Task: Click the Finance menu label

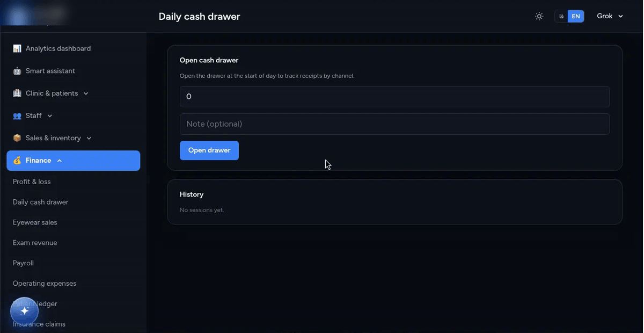Action: point(39,161)
